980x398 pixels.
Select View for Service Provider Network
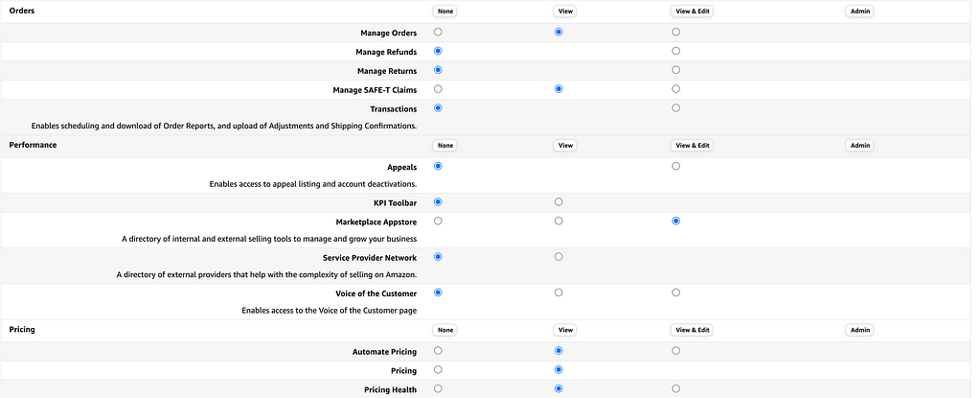(x=558, y=257)
